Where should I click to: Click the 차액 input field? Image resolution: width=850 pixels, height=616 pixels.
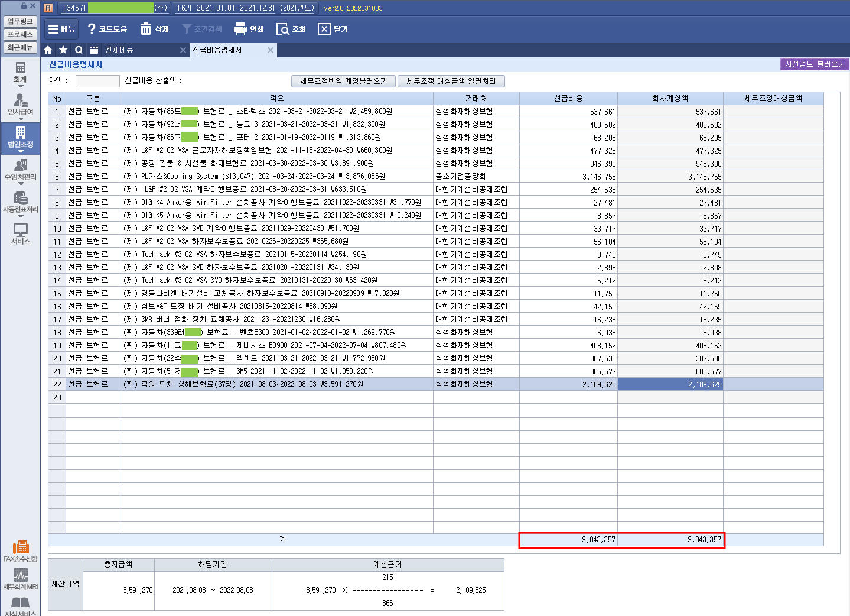(x=97, y=81)
